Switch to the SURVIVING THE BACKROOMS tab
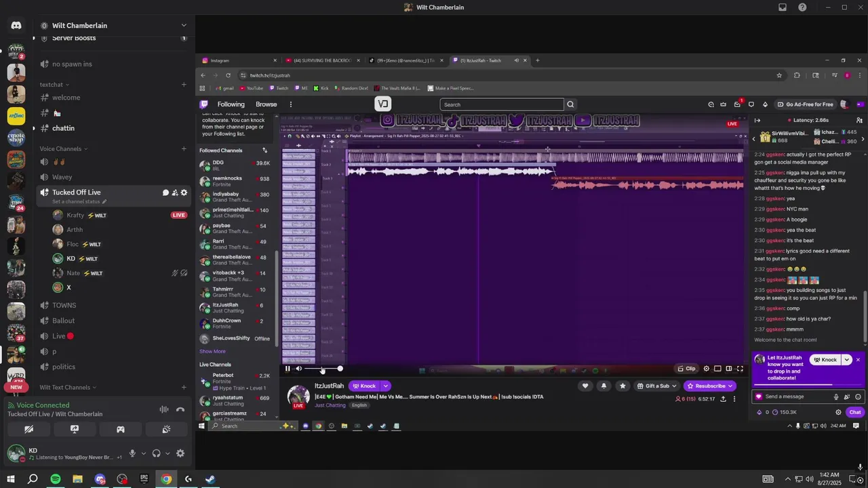This screenshot has height=488, width=868. pyautogui.click(x=323, y=60)
